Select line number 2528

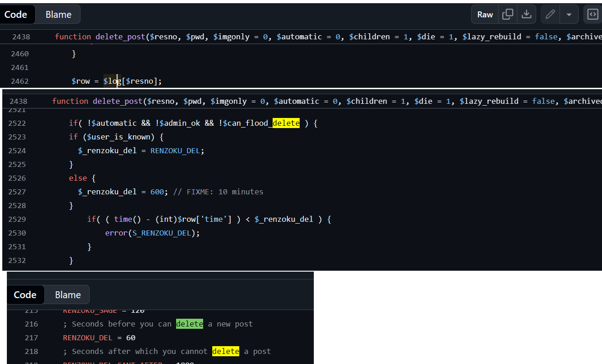tap(17, 205)
